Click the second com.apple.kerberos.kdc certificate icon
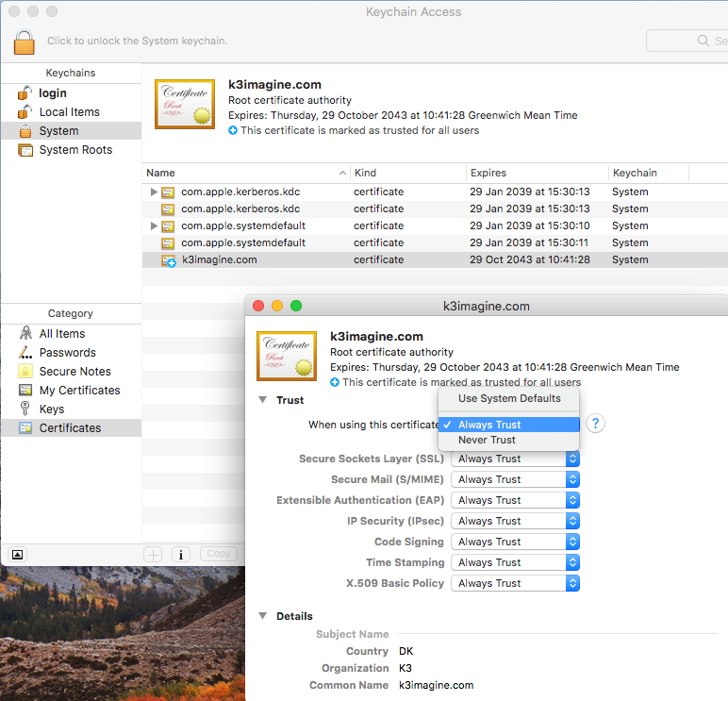728x701 pixels. pyautogui.click(x=168, y=209)
